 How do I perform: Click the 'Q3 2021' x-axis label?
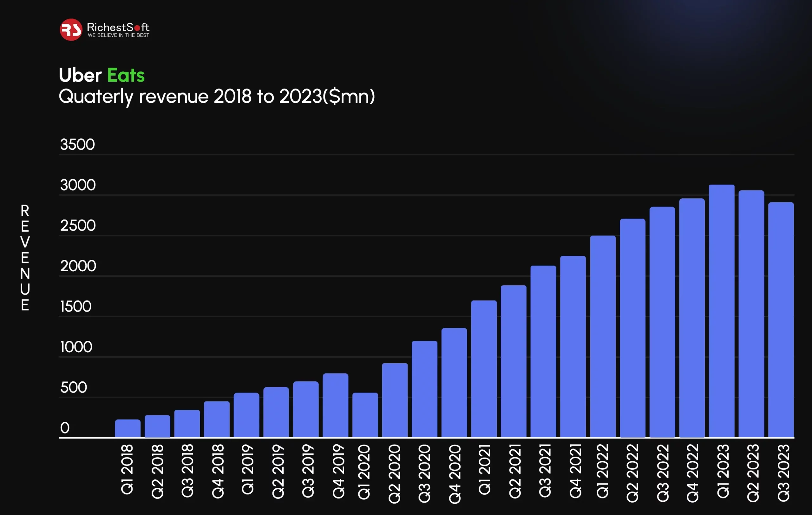(545, 471)
